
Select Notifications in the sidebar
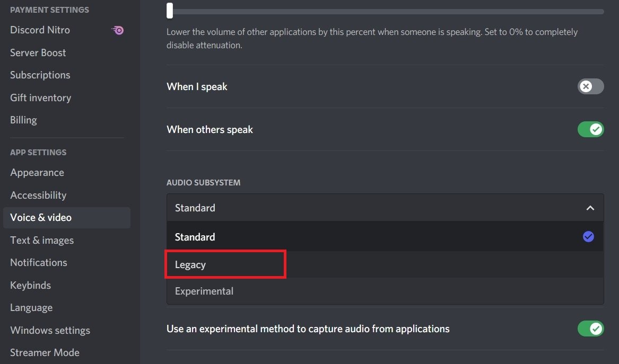39,263
